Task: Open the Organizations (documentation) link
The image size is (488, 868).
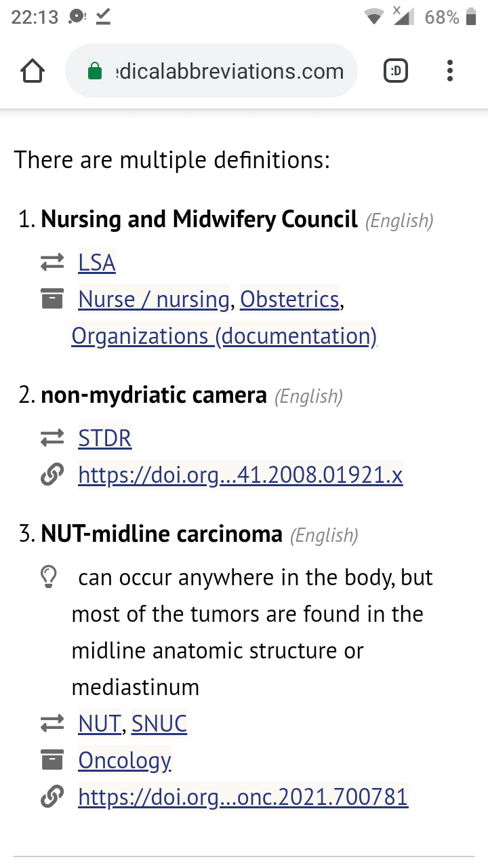Action: (x=224, y=336)
